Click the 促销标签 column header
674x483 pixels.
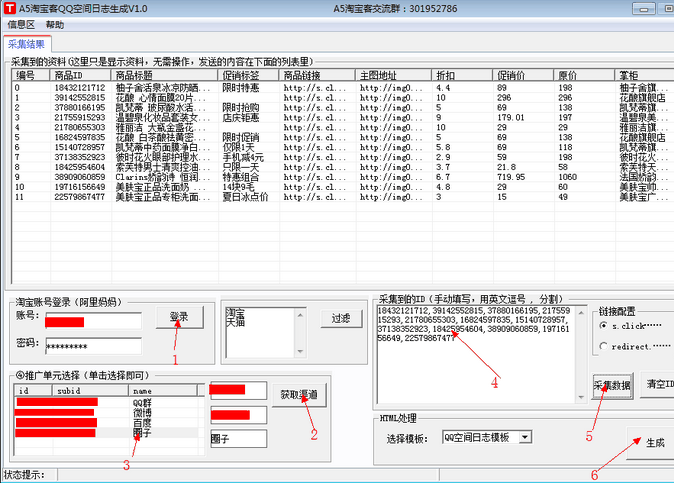tap(248, 75)
